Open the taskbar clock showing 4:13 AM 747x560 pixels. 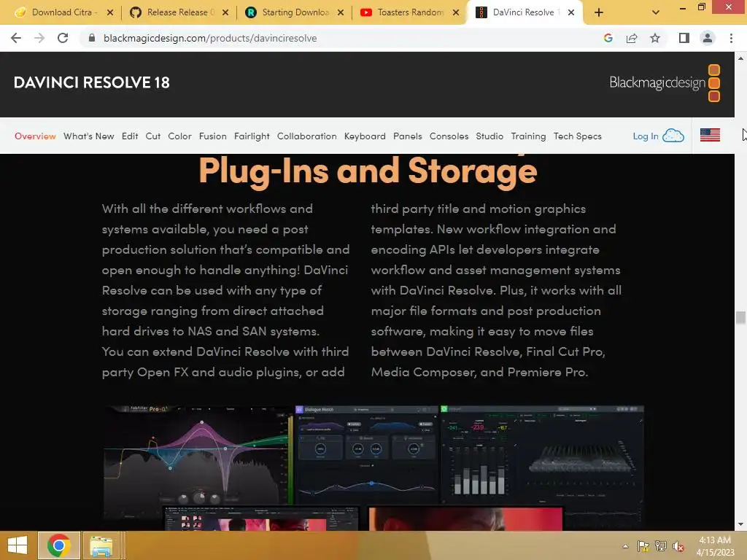click(x=715, y=546)
